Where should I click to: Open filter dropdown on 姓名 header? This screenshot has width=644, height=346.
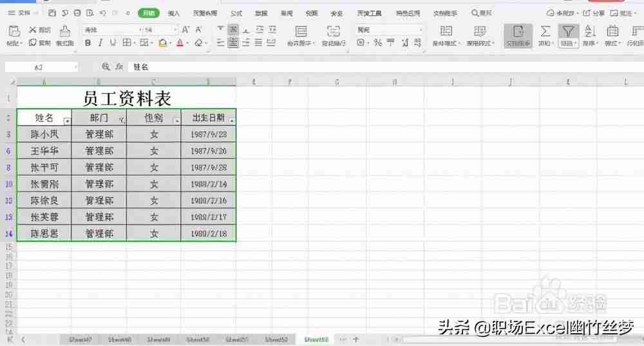(67, 121)
